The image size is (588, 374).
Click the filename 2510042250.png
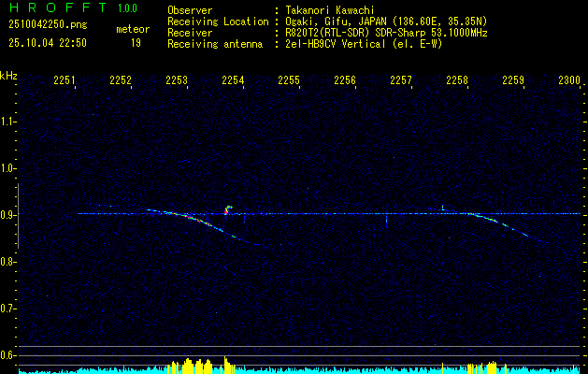pyautogui.click(x=48, y=25)
